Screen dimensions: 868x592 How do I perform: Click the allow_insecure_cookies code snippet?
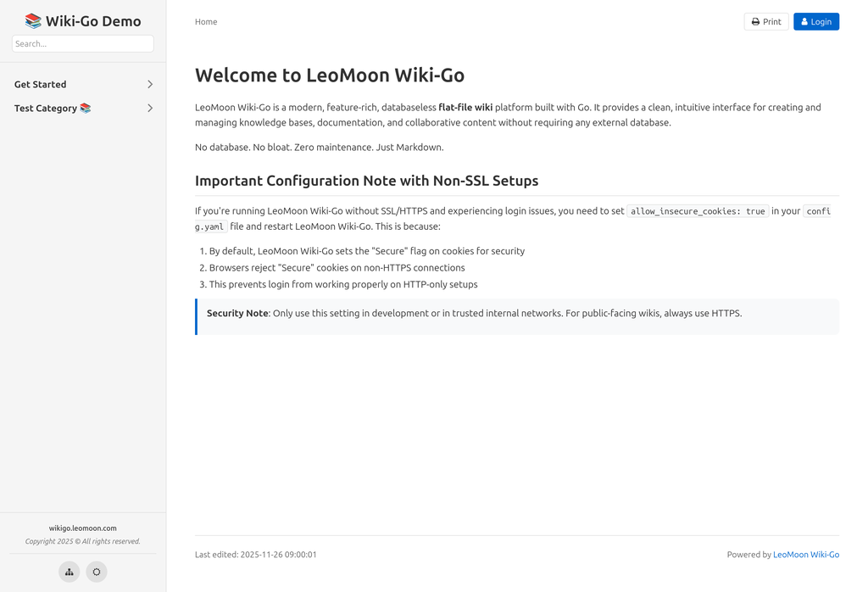(698, 211)
